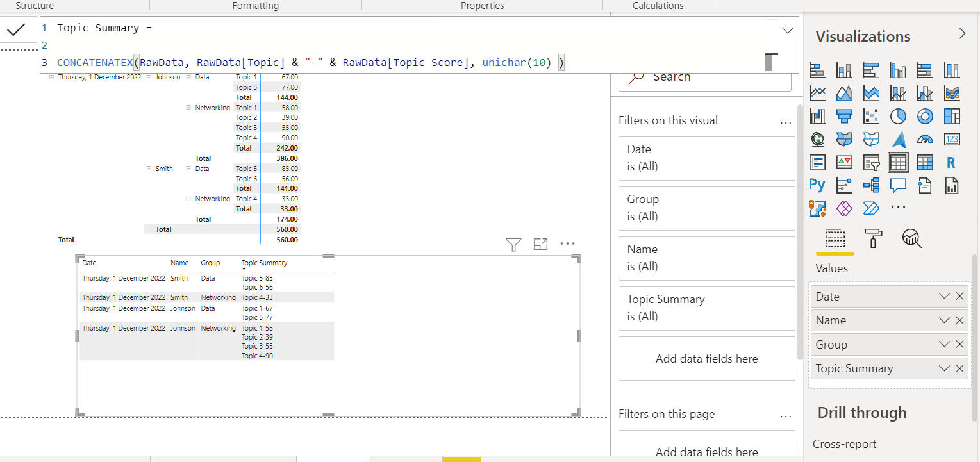Screen dimensions: 980x462
Task: Remove Group field from Values
Action: (x=959, y=344)
